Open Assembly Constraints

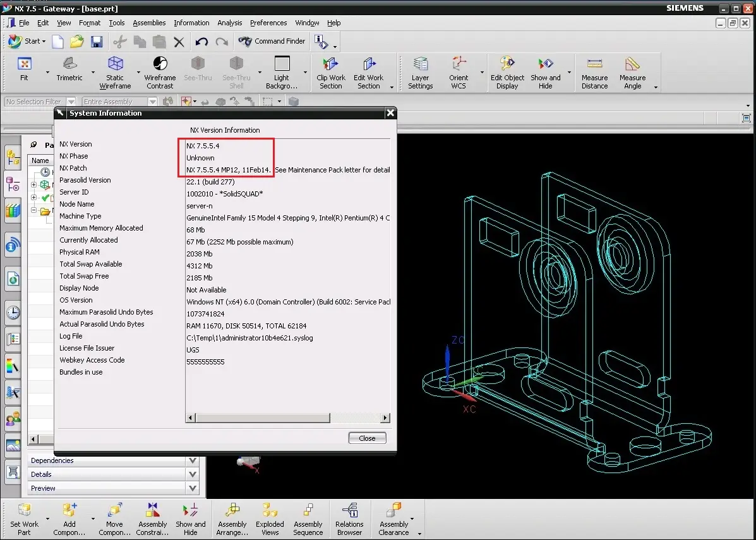pyautogui.click(x=152, y=519)
